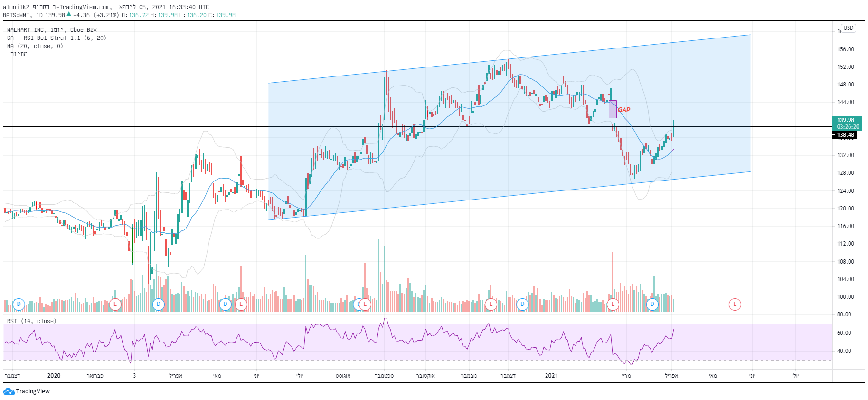Open the earnings marker in August 2020

[365, 304]
